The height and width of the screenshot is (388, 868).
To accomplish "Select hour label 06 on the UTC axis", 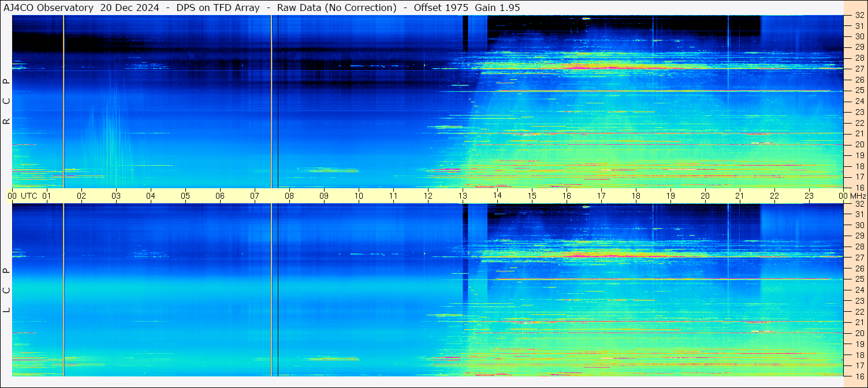I will [x=220, y=196].
